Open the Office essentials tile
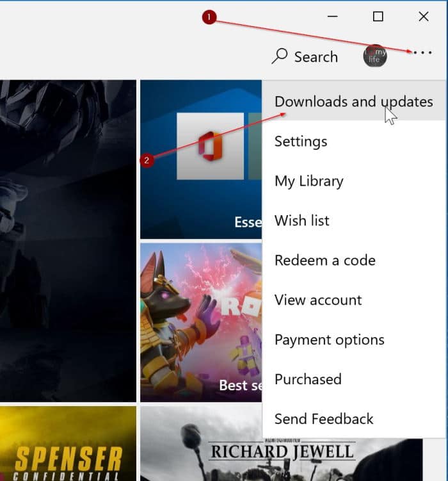This screenshot has height=481, width=448. coord(201,159)
